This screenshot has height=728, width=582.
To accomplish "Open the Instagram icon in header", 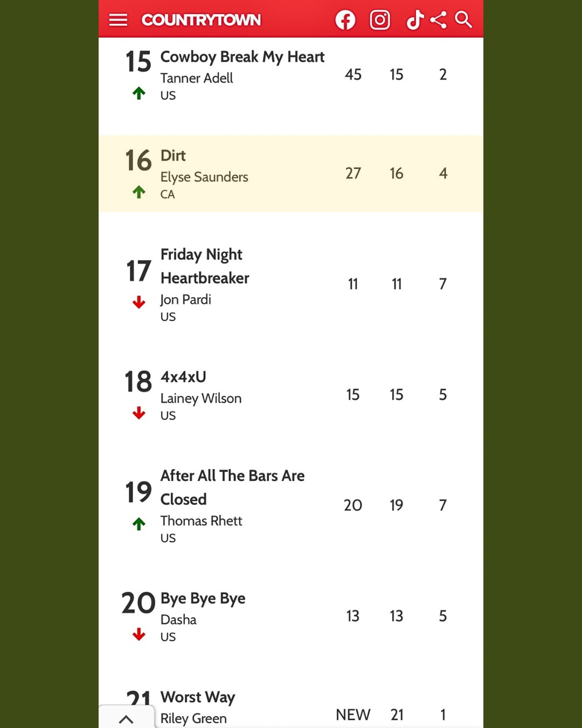I will pyautogui.click(x=380, y=20).
